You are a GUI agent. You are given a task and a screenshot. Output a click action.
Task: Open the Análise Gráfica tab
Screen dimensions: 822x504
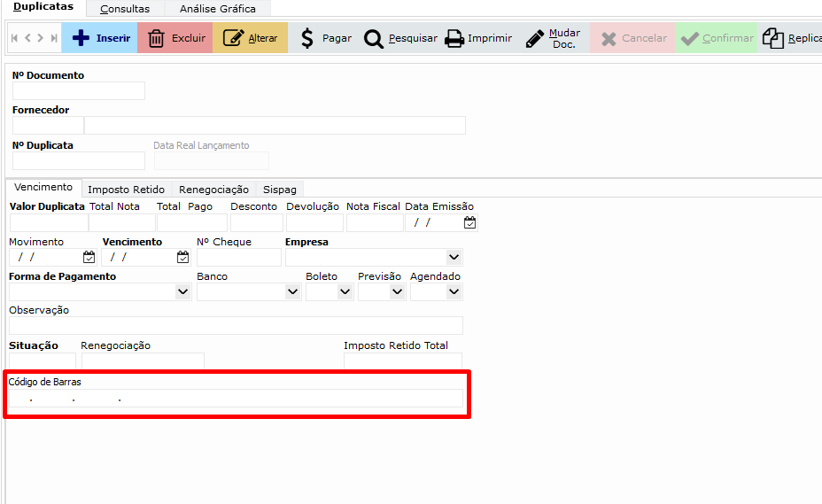217,9
